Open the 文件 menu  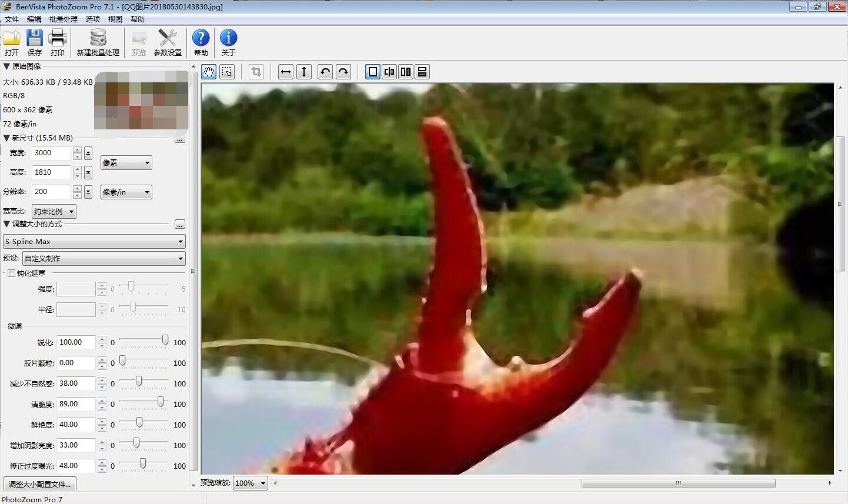(12, 19)
